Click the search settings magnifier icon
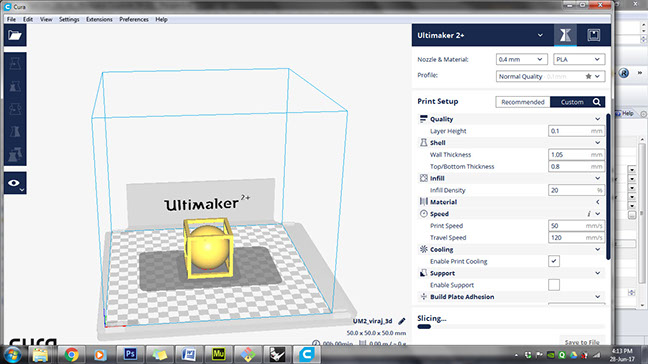 597,102
